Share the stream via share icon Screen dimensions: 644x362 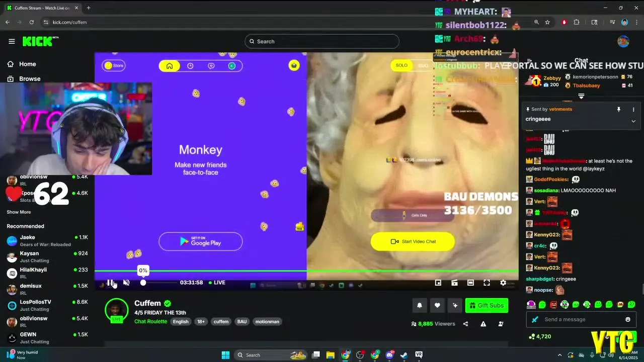(x=465, y=324)
